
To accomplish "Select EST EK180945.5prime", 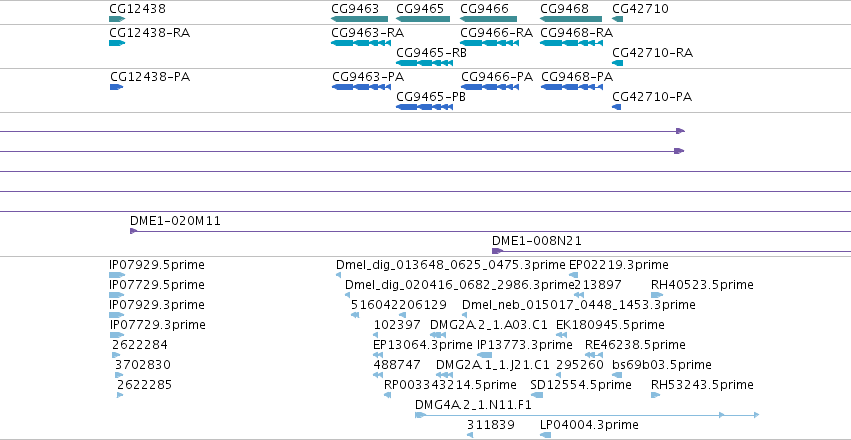I will (x=610, y=325).
